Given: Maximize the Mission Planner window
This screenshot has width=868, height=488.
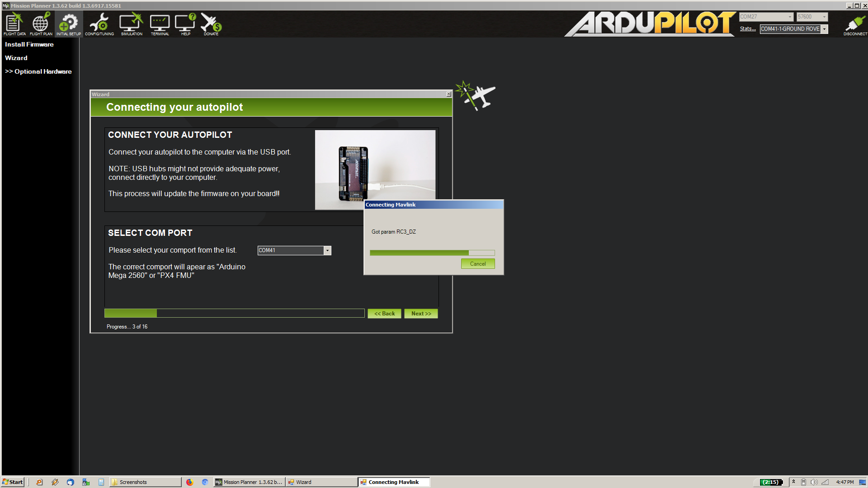Looking at the screenshot, I should 857,5.
